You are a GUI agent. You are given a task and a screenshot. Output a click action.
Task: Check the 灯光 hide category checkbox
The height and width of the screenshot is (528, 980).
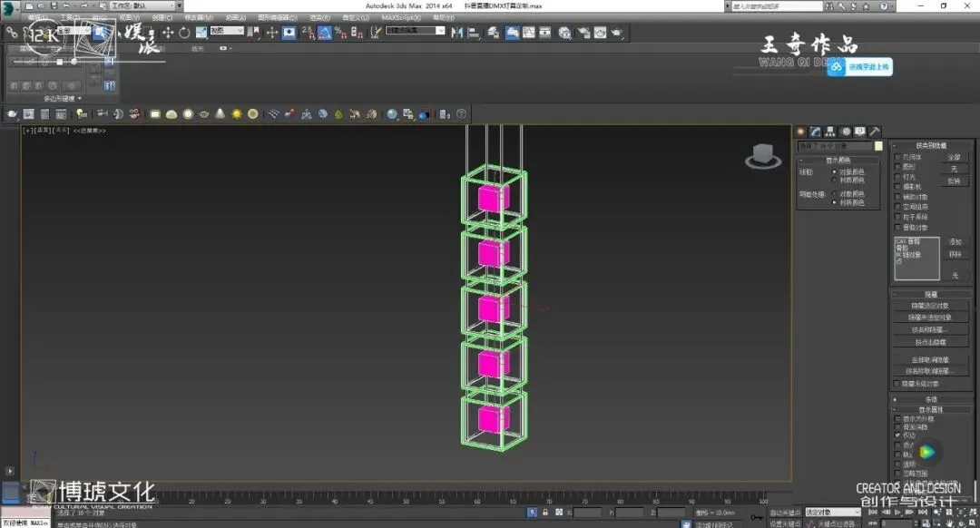point(897,177)
